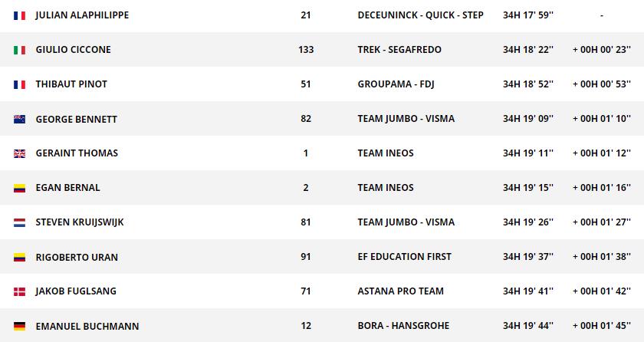Select the Giulio Ciccone rider name

pos(73,50)
